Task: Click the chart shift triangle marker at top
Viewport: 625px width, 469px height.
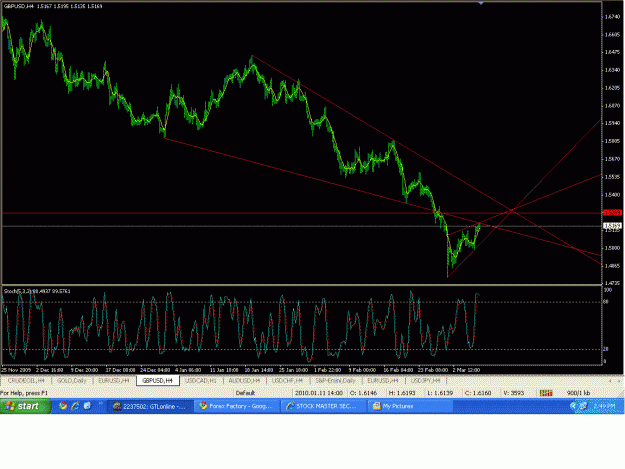Action: pyautogui.click(x=481, y=3)
